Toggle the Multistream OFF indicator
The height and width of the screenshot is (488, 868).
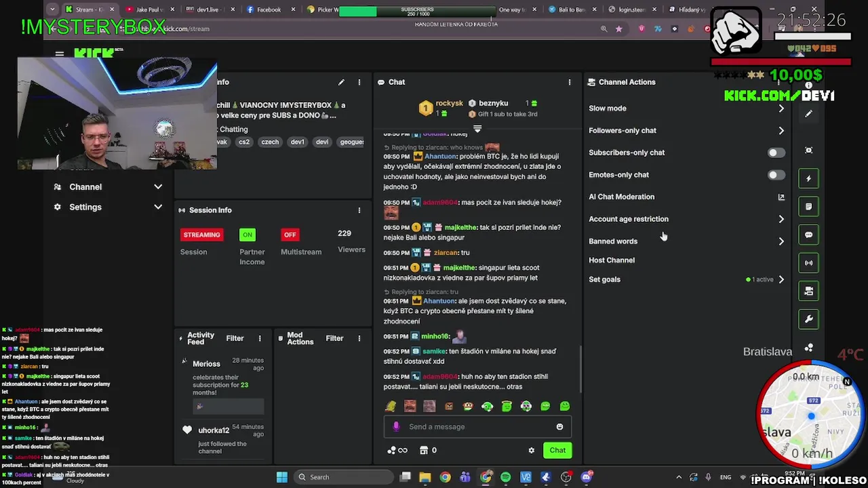(290, 235)
